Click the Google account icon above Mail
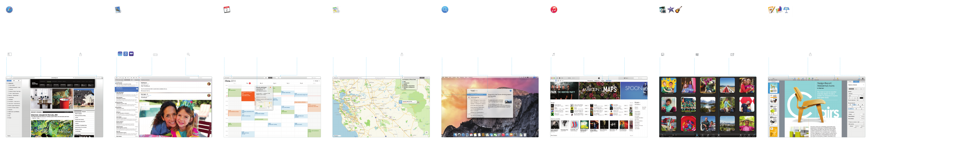 (x=126, y=54)
